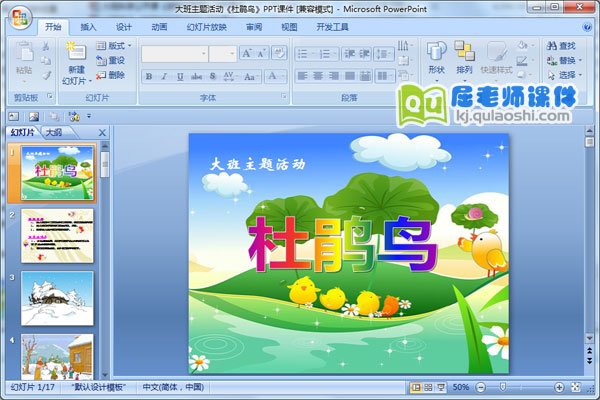Switch to the Outline (大纲) pane tab
Viewport: 600px width, 400px height.
(x=52, y=131)
